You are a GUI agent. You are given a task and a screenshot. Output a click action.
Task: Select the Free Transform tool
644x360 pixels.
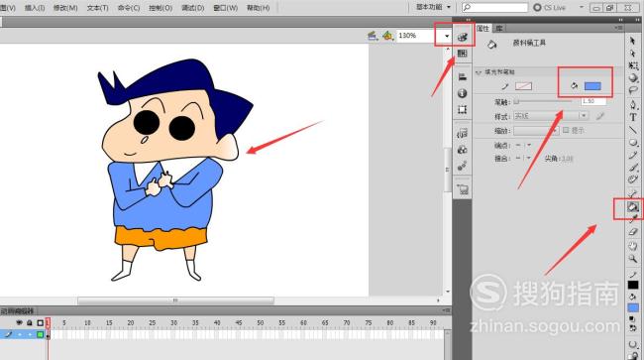pos(633,65)
